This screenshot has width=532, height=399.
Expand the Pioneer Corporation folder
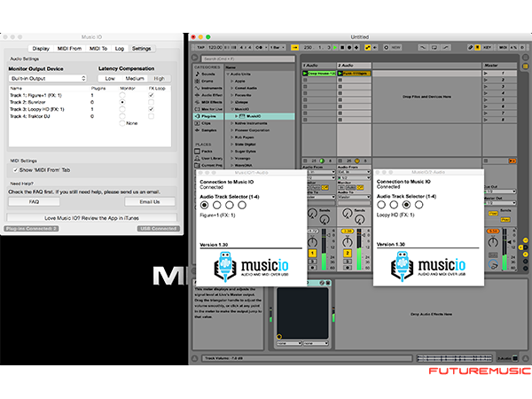point(232,130)
